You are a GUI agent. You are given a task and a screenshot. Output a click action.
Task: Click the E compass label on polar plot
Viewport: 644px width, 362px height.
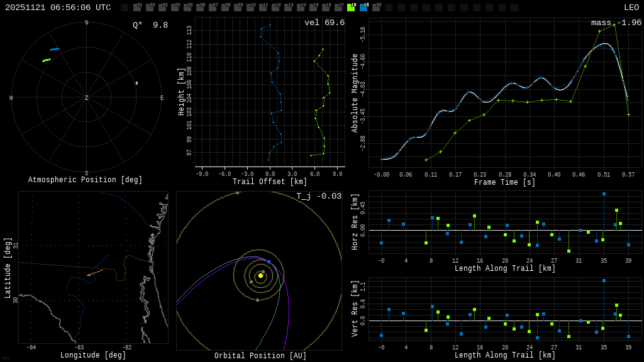click(162, 97)
